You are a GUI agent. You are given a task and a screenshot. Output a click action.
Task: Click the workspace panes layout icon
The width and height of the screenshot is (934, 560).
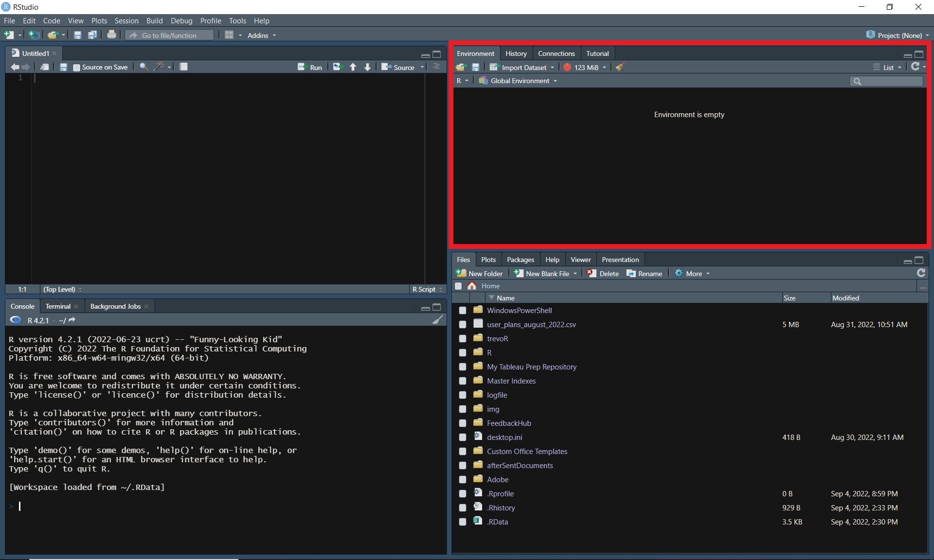(x=229, y=35)
